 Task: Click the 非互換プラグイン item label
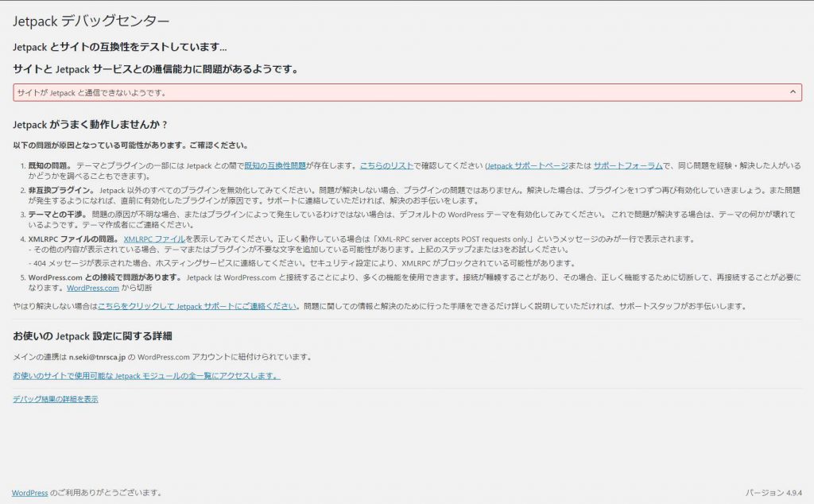point(61,190)
